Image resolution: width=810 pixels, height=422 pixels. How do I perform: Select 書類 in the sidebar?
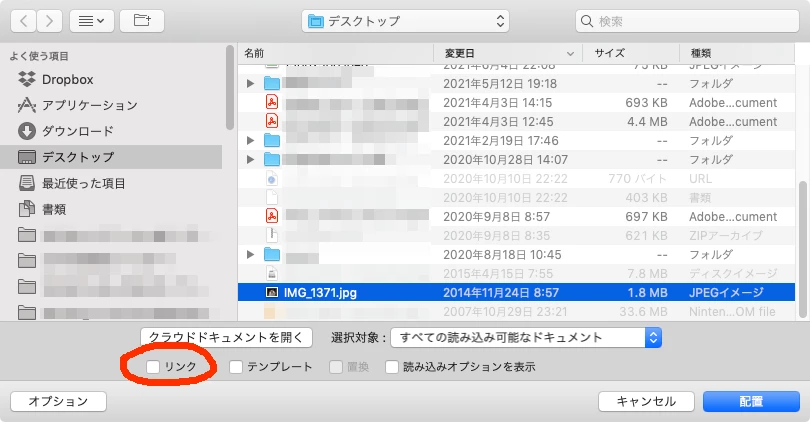(x=42, y=209)
